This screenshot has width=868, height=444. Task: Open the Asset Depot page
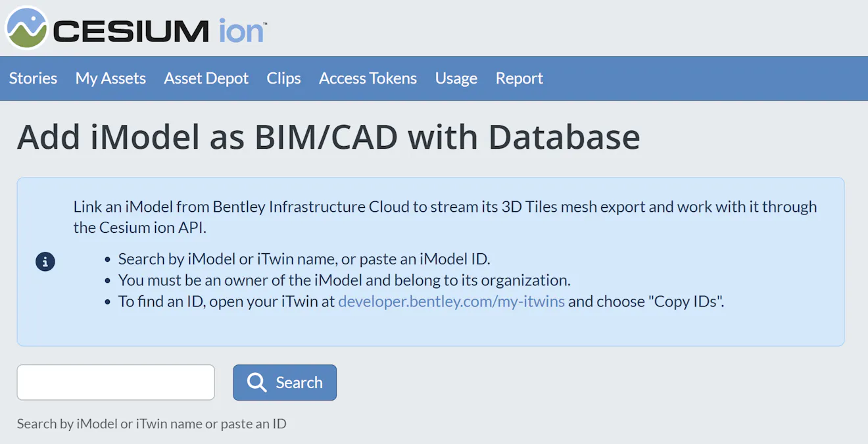tap(206, 78)
